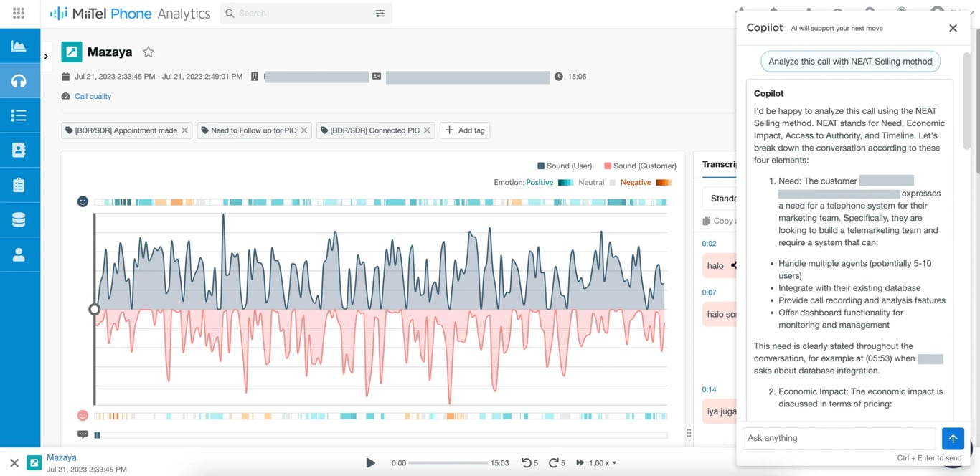Toggle the favorite star next to Mazaya
This screenshot has height=476, width=980.
148,52
